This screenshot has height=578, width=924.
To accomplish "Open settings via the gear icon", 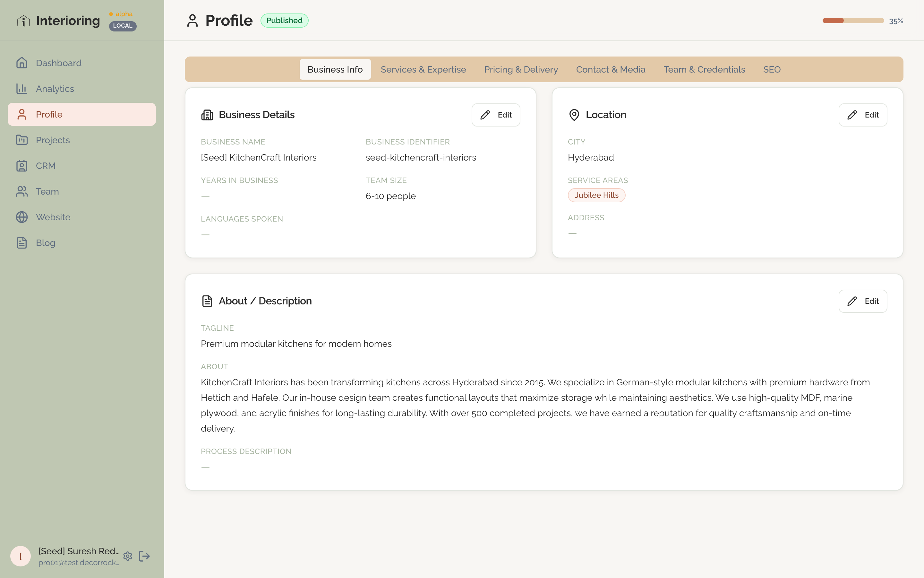I will (127, 556).
